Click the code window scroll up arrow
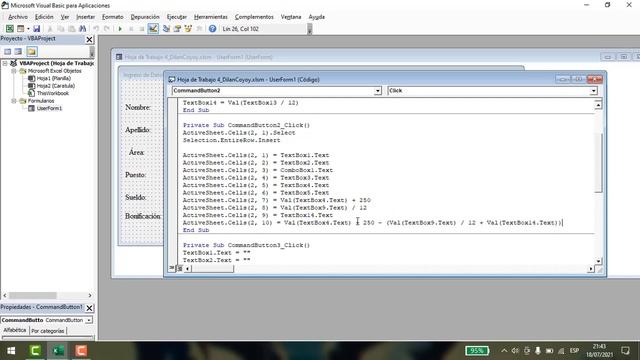The image size is (640, 360). coord(598,105)
